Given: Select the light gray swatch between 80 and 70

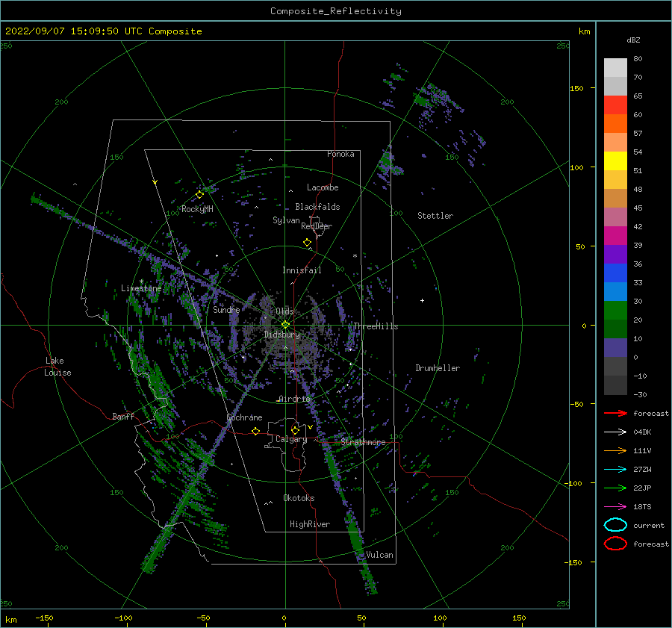Looking at the screenshot, I should [x=615, y=68].
